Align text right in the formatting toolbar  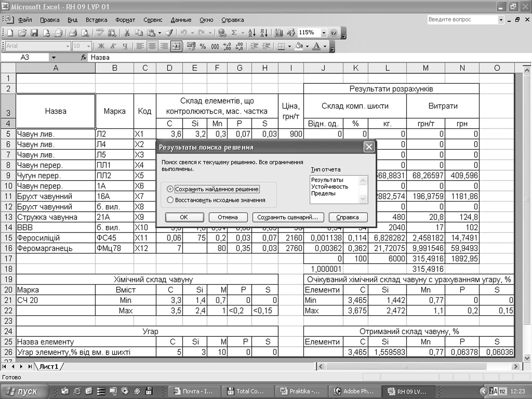(164, 46)
